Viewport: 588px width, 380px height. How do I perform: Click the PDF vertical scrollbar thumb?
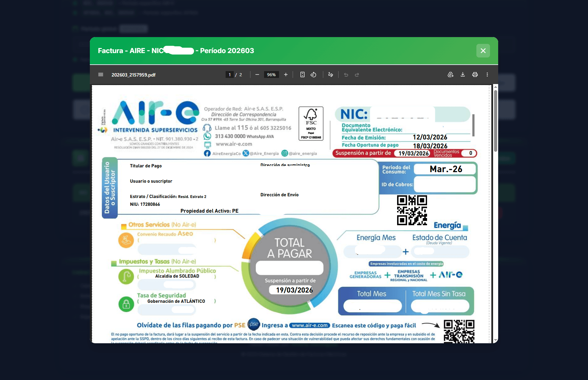click(x=495, y=121)
